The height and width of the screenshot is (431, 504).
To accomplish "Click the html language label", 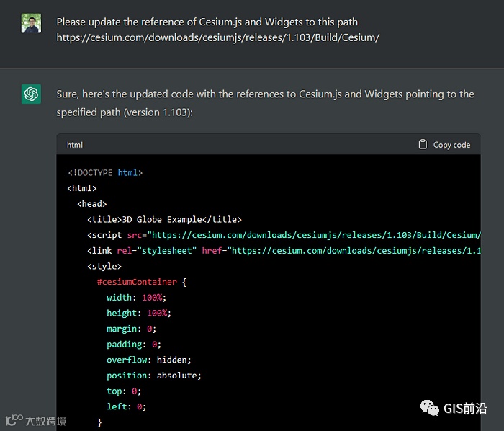I will [x=75, y=145].
